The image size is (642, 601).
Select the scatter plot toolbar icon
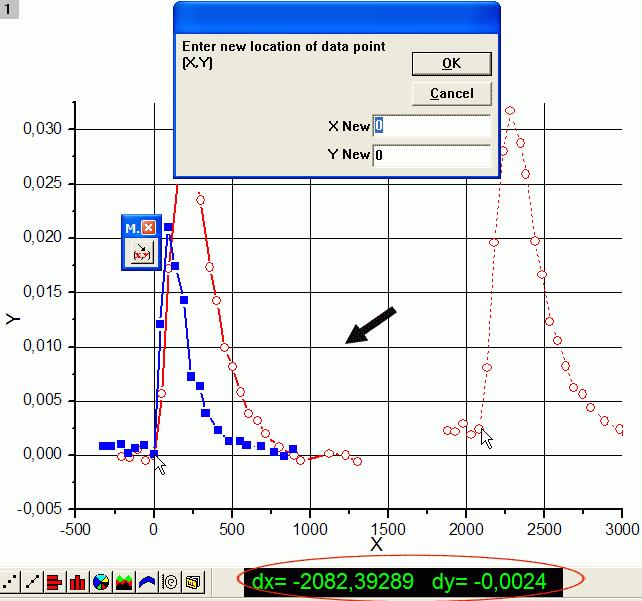(x=9, y=581)
